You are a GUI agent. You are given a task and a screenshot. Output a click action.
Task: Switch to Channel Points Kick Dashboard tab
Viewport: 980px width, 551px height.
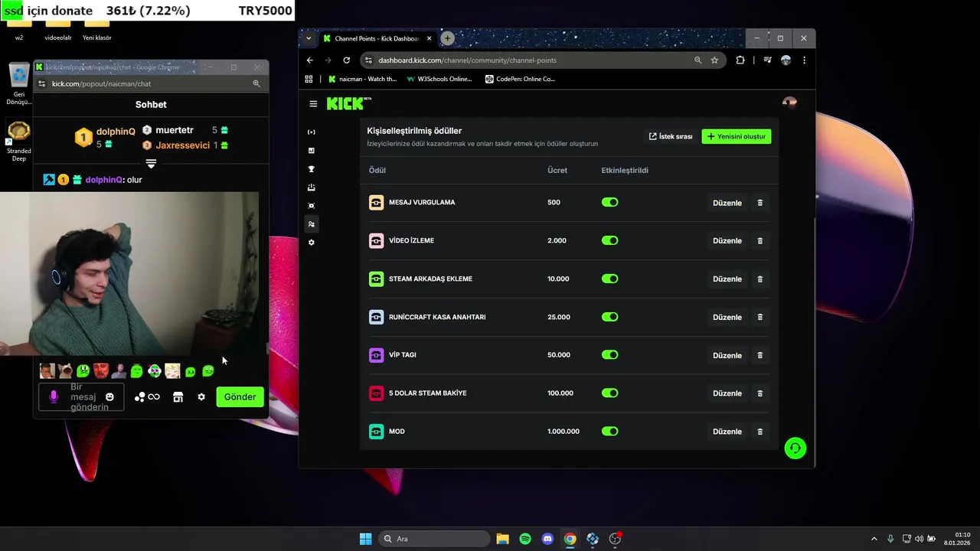click(377, 38)
